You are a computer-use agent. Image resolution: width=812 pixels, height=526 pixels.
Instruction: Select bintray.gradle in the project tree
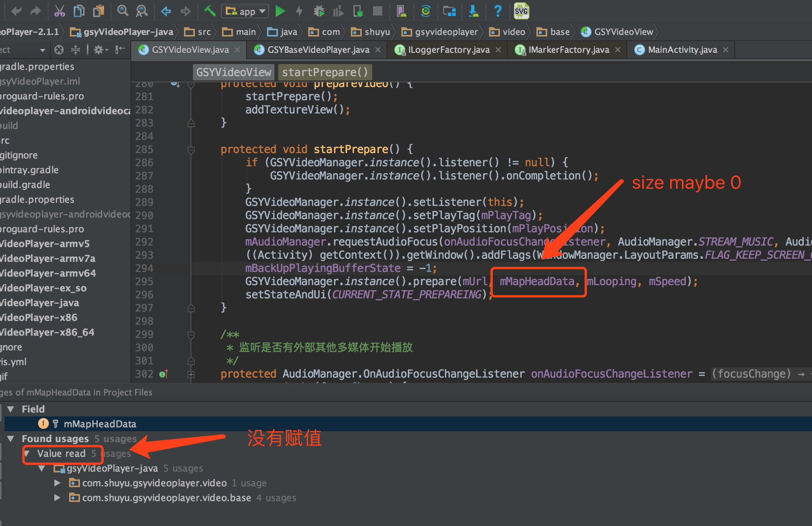tap(29, 170)
